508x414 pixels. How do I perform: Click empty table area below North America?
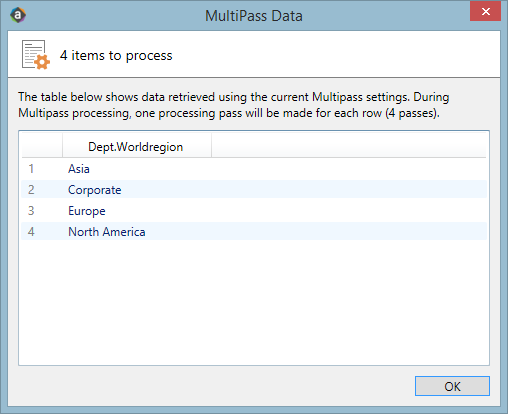[x=254, y=302]
